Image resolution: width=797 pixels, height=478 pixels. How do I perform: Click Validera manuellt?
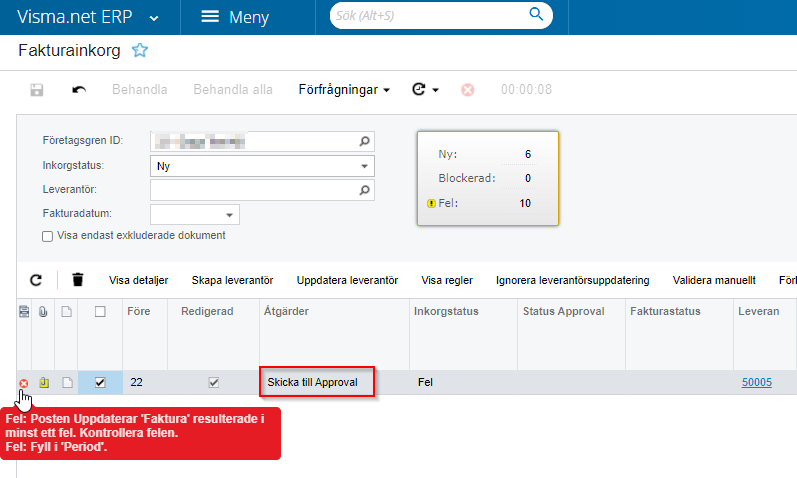714,280
